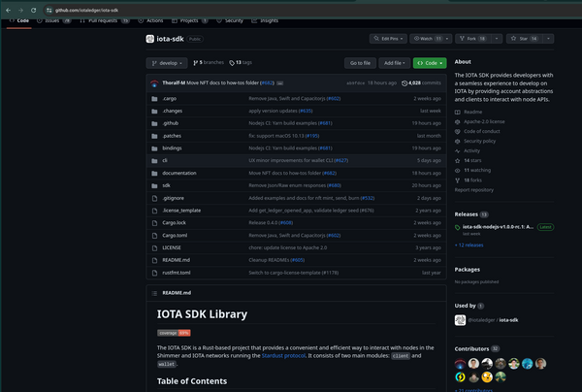Click the file icon beside LICENSE
582x392 pixels.
click(154, 248)
